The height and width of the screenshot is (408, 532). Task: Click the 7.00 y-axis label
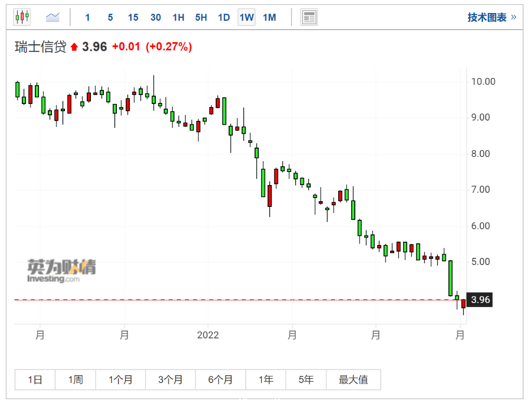pyautogui.click(x=481, y=189)
